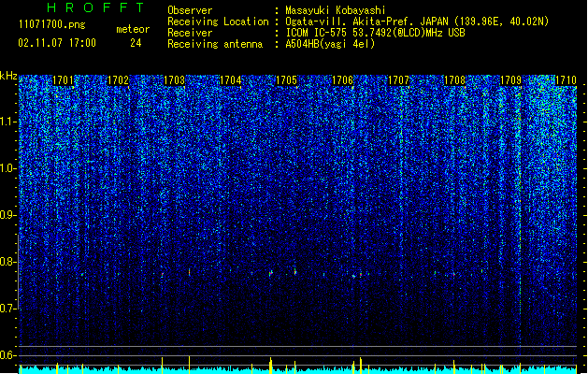Click the 1705 time marker

[x=286, y=80]
